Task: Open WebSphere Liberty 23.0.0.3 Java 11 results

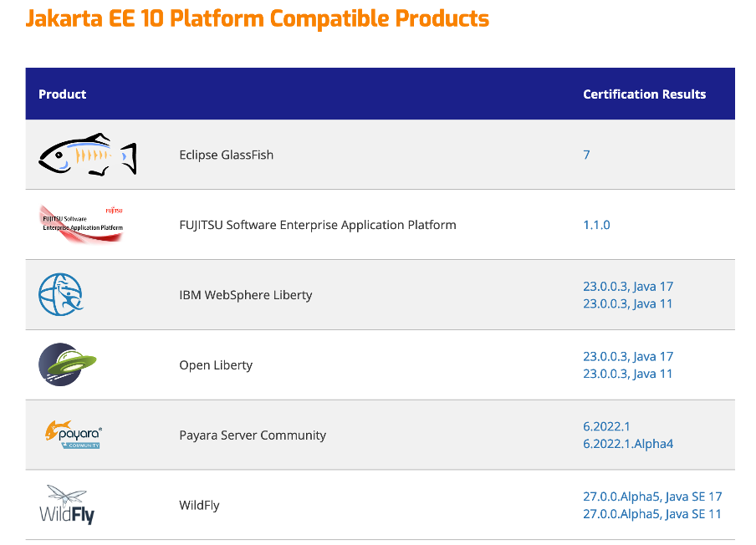Action: (x=628, y=303)
